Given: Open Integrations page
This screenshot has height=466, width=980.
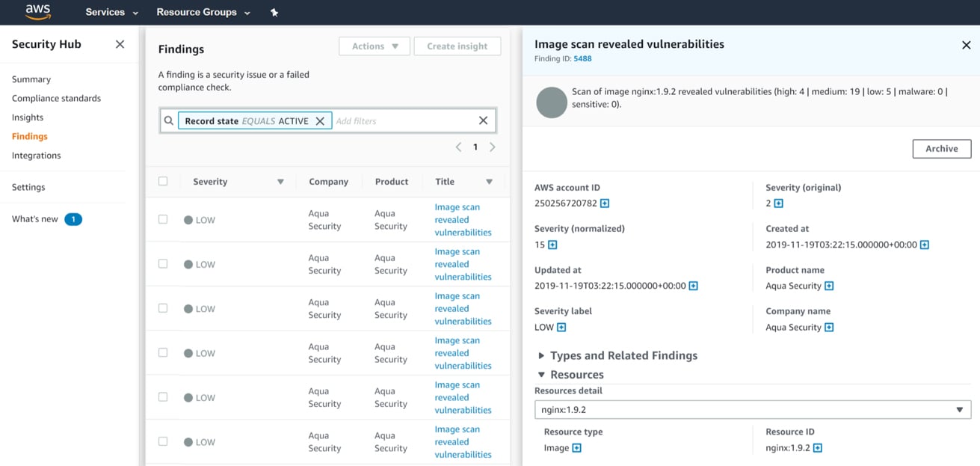Looking at the screenshot, I should pyautogui.click(x=37, y=156).
